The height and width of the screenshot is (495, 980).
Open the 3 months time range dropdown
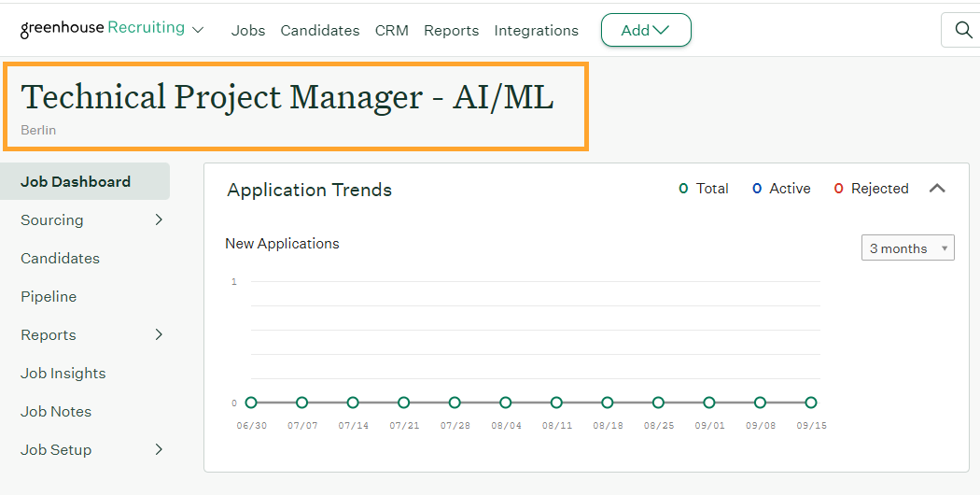tap(907, 248)
